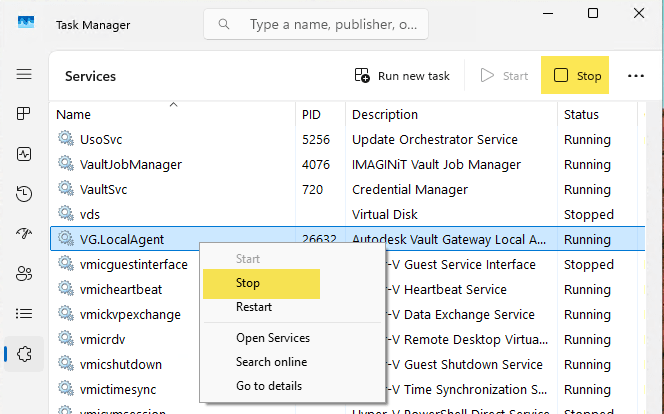Screen dimensions: 664x414
Task: Select the vmicheartbeat service name
Action: 121,290
